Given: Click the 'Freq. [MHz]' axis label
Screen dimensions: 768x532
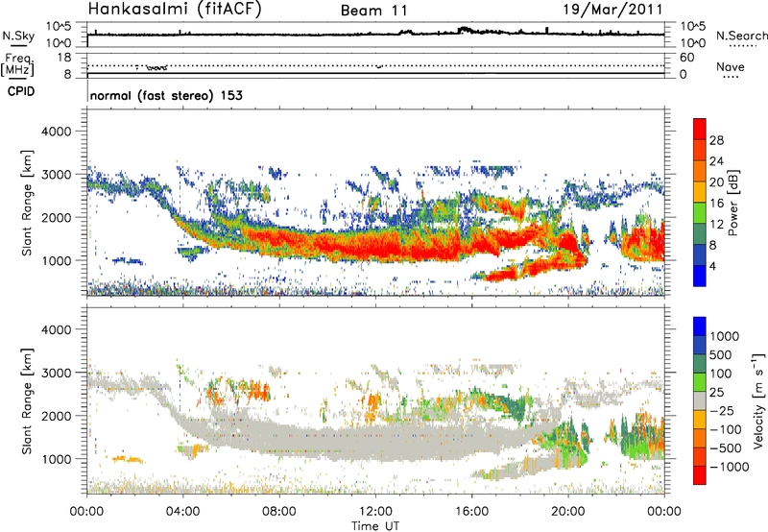Looking at the screenshot, I should click(18, 65).
